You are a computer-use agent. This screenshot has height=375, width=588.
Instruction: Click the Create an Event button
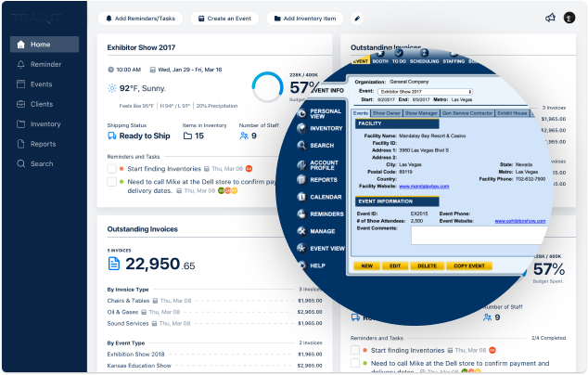224,19
